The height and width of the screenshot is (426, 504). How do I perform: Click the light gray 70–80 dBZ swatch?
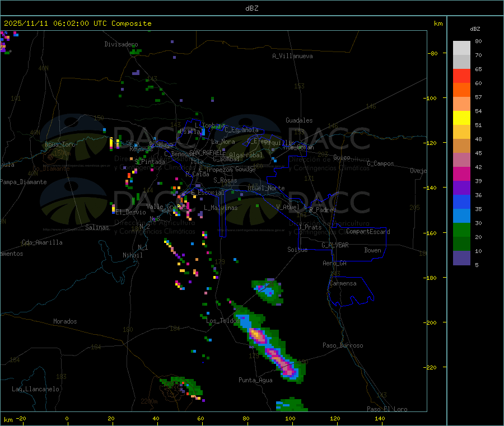point(461,48)
